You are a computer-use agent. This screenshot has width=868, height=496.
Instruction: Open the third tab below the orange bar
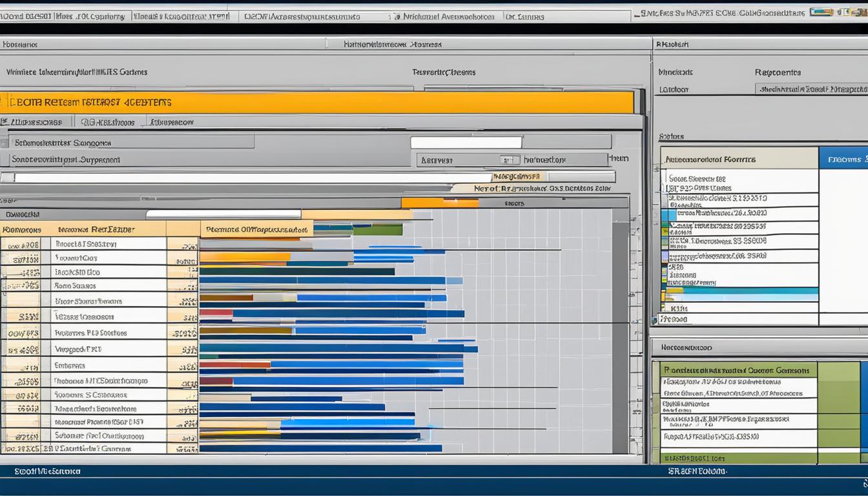[172, 121]
